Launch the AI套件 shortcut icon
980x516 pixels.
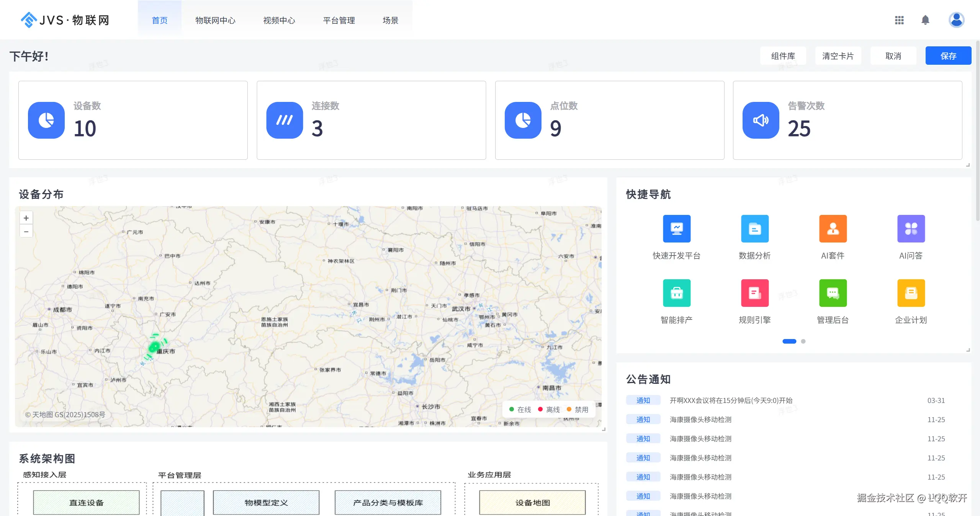click(x=833, y=229)
